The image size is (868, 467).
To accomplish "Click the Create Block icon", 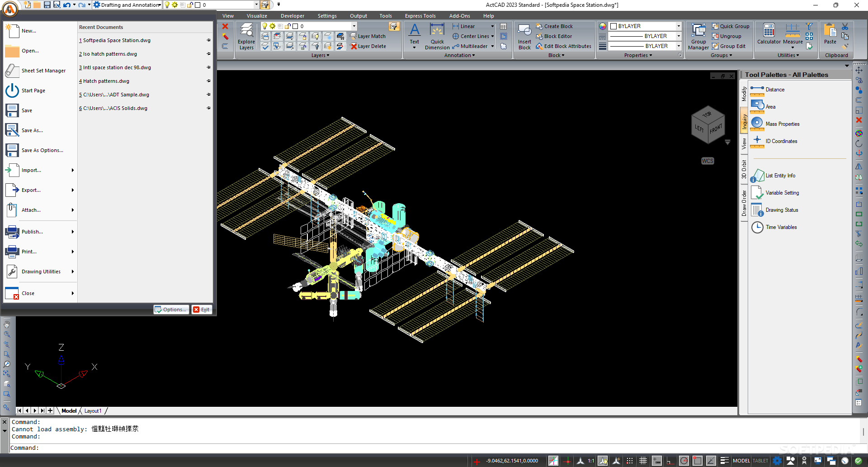I will [539, 26].
